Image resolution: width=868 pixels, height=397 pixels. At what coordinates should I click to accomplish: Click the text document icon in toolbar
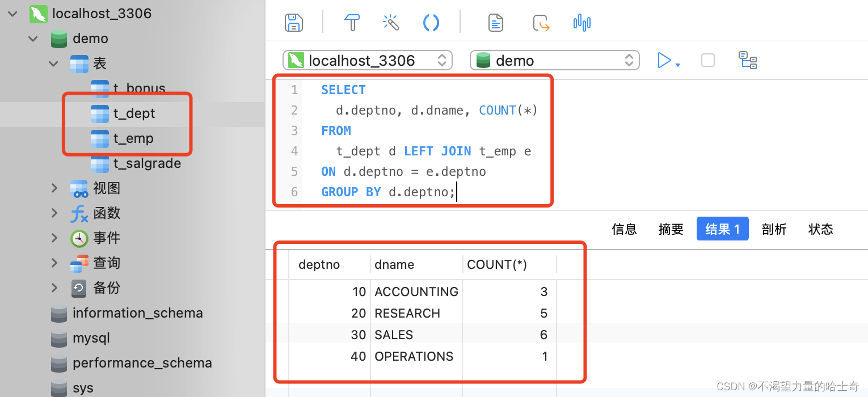pyautogui.click(x=496, y=23)
